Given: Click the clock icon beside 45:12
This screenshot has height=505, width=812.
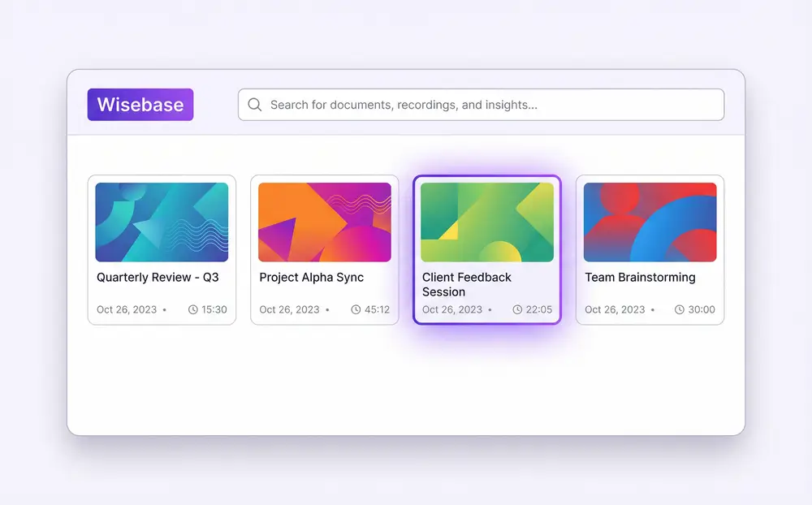Looking at the screenshot, I should [x=356, y=309].
